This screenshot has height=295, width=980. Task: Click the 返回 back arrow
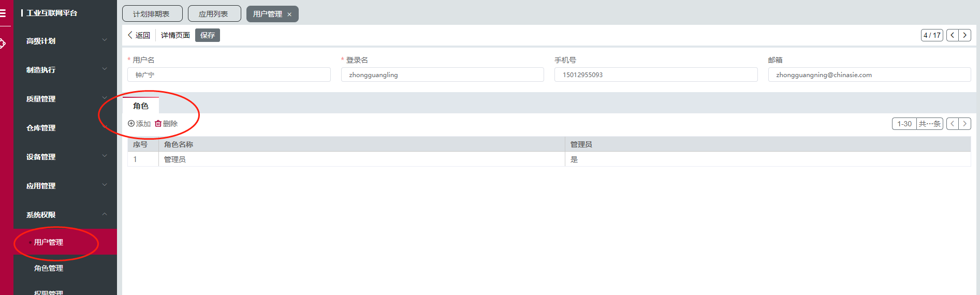pos(130,35)
